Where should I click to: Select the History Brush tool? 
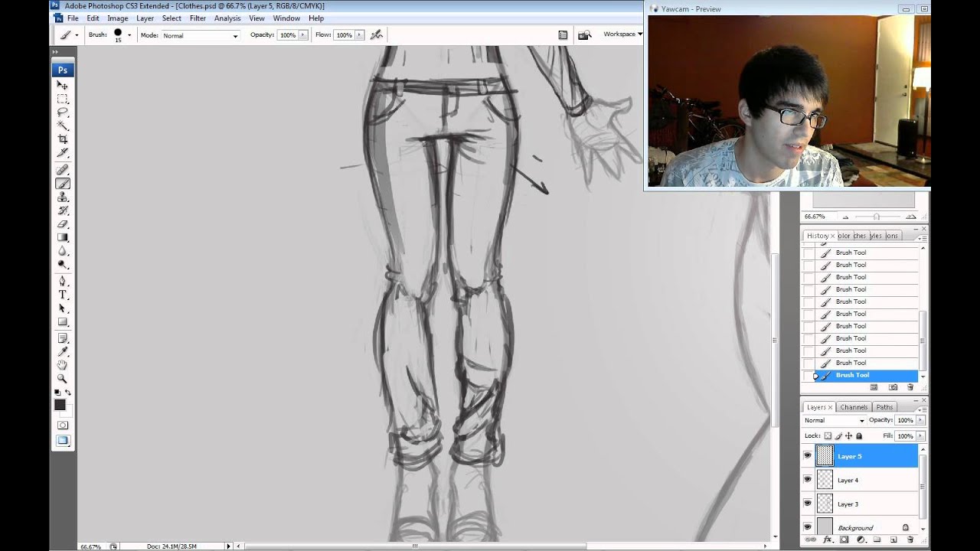pyautogui.click(x=63, y=210)
